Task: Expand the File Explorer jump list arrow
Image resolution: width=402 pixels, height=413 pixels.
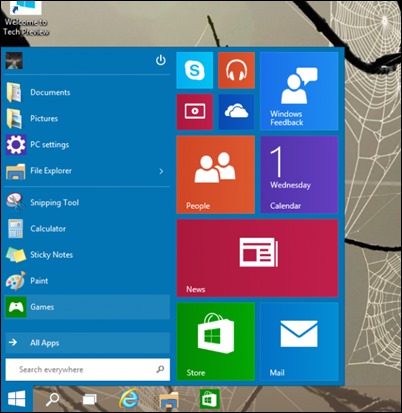Action: (x=161, y=171)
